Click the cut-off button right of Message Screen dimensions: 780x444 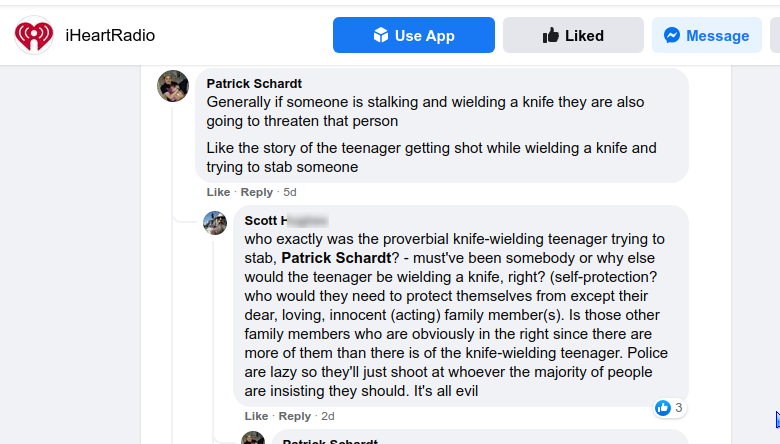(775, 36)
